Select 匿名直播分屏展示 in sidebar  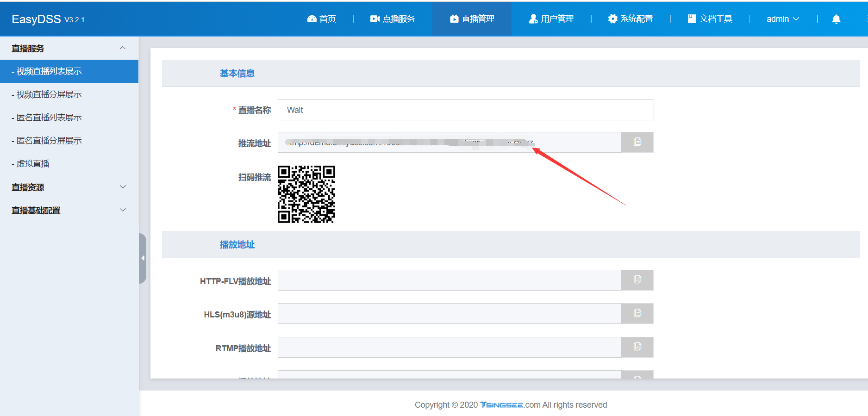click(69, 141)
